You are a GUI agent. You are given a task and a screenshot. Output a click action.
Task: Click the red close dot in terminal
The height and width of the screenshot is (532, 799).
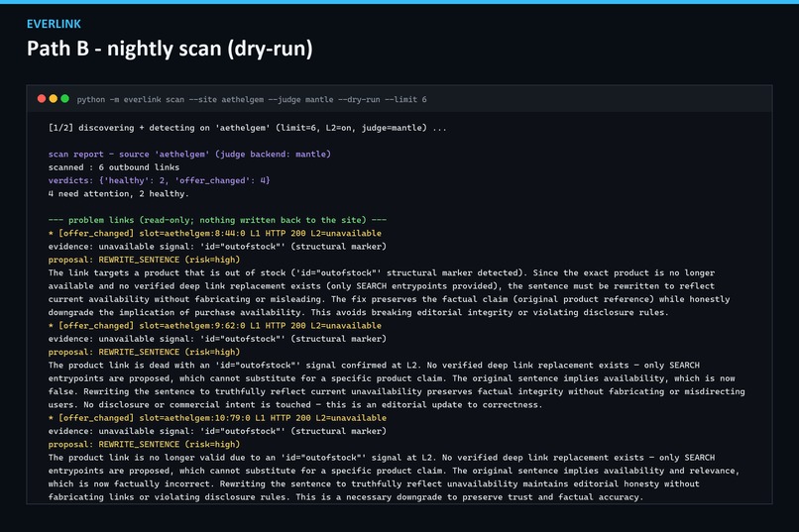pos(42,99)
